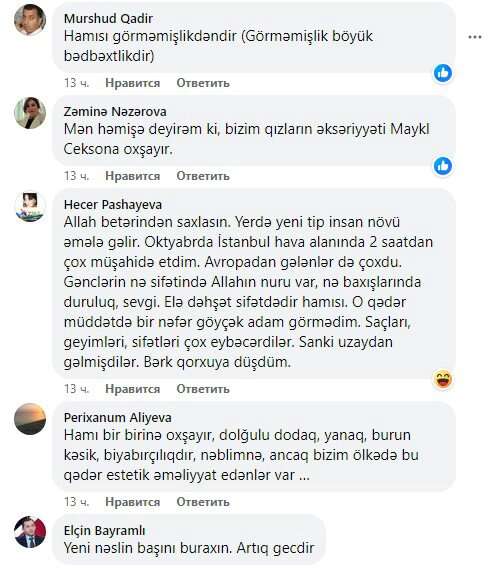Click the like reaction icon on Zəminə Nəzərova's comment
Screen dimensions: 491x569
443,166
